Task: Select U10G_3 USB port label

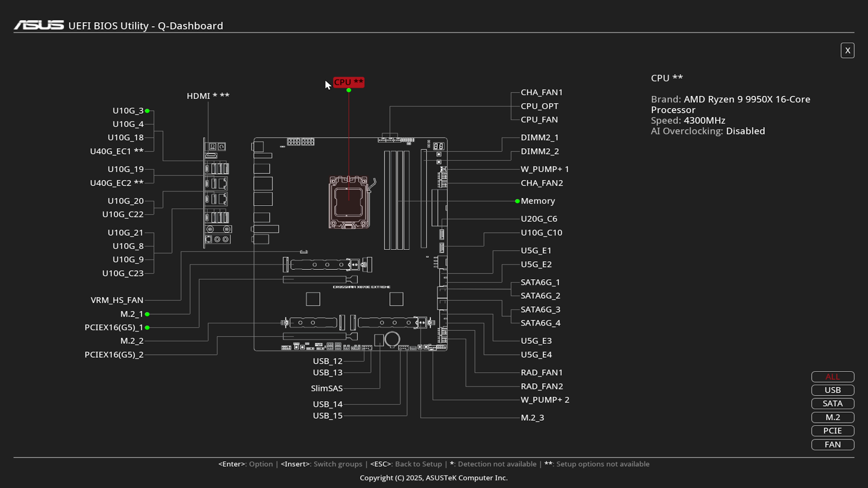Action: tap(128, 111)
